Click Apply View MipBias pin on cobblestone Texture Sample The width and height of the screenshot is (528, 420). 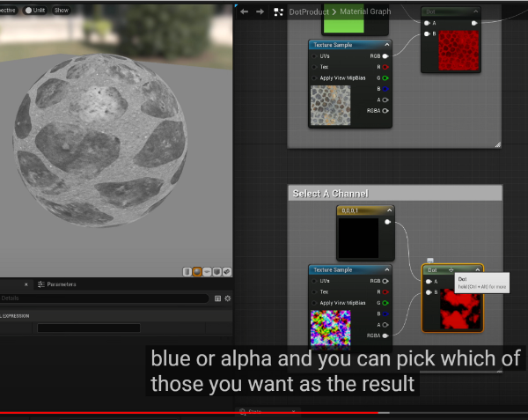click(x=314, y=78)
